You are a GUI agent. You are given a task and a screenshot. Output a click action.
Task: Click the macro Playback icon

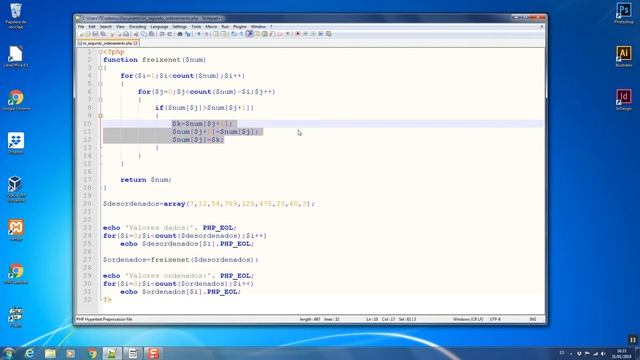pos(312,34)
